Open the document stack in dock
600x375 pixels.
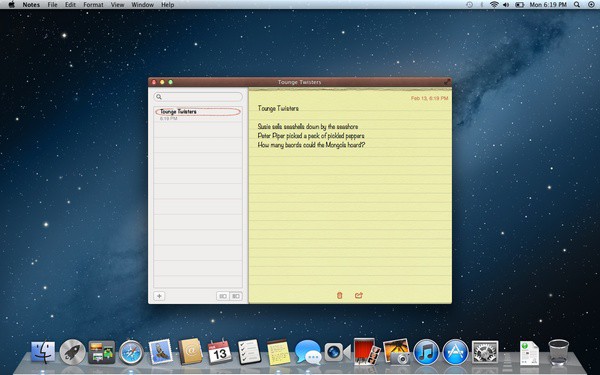pyautogui.click(x=529, y=352)
